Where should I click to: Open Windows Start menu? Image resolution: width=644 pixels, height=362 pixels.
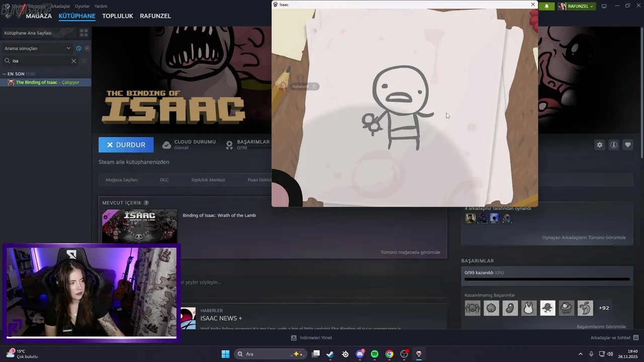pyautogui.click(x=225, y=354)
